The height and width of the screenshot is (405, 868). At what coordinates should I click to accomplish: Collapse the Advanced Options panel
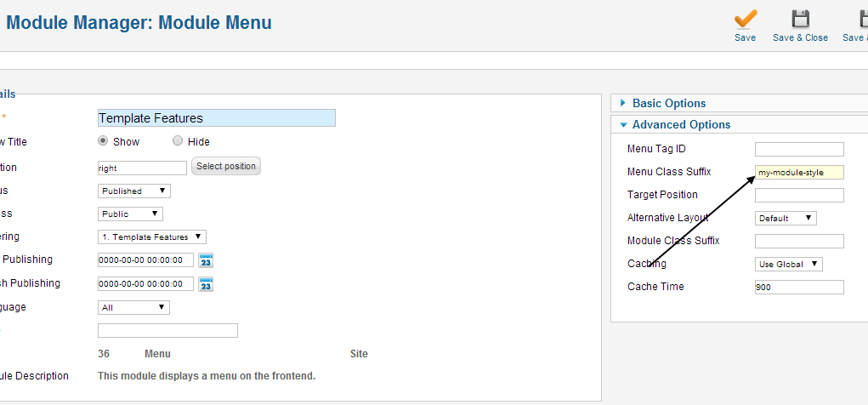click(683, 125)
